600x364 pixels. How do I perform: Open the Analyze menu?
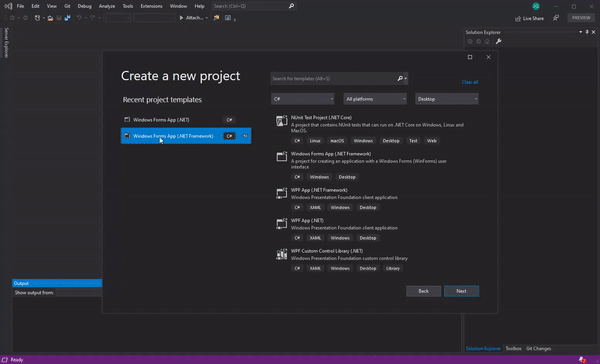point(107,6)
